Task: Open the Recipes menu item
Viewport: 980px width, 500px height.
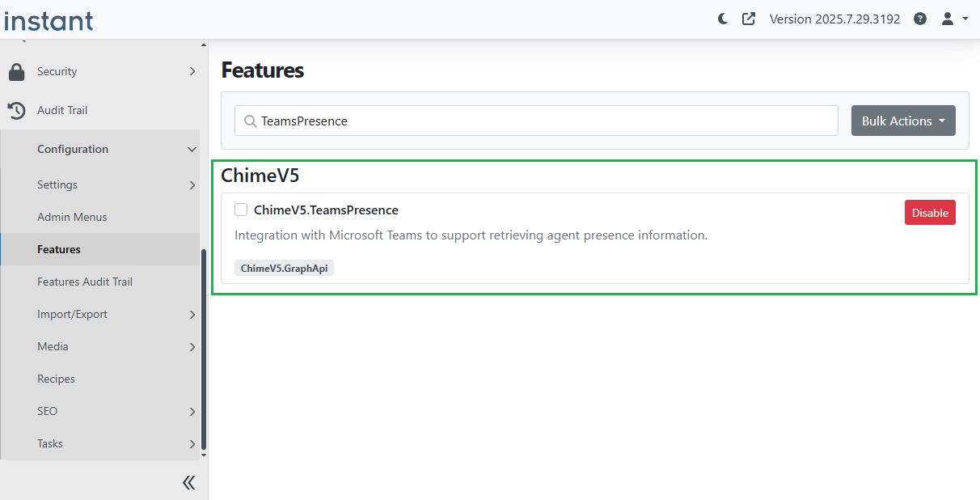Action: 56,379
